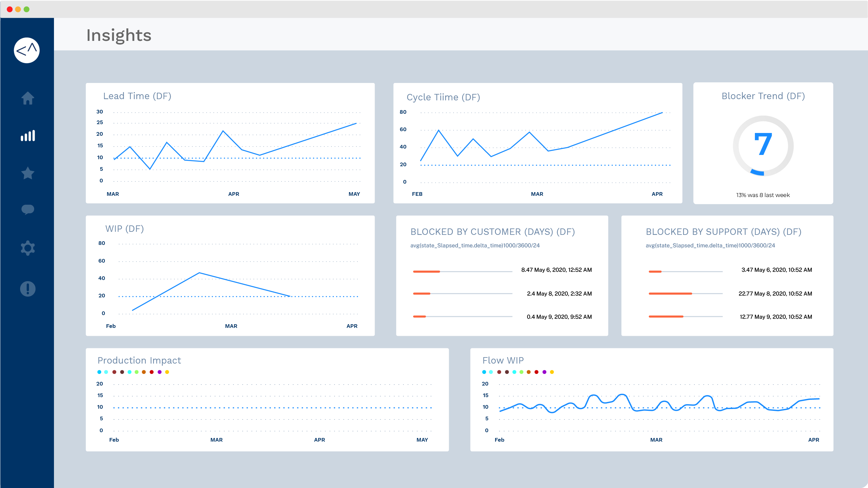Toggle the purple series dot in Production Impact legend

159,372
